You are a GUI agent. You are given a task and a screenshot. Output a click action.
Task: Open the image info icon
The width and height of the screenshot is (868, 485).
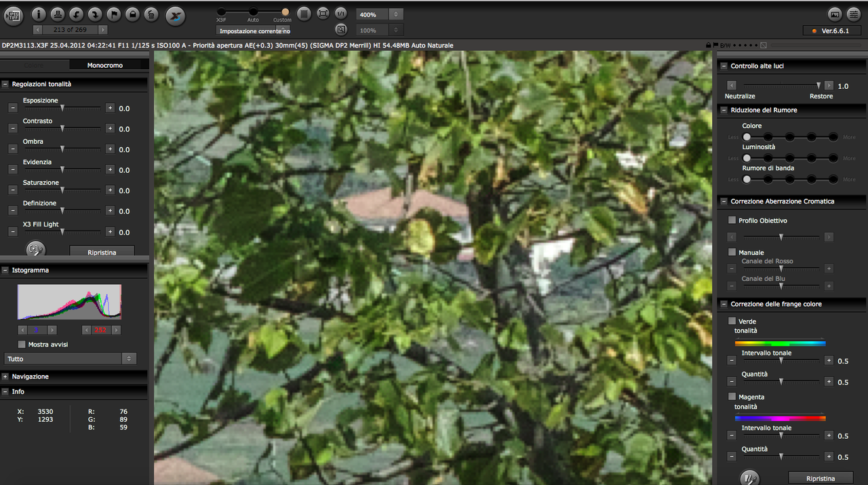[39, 14]
